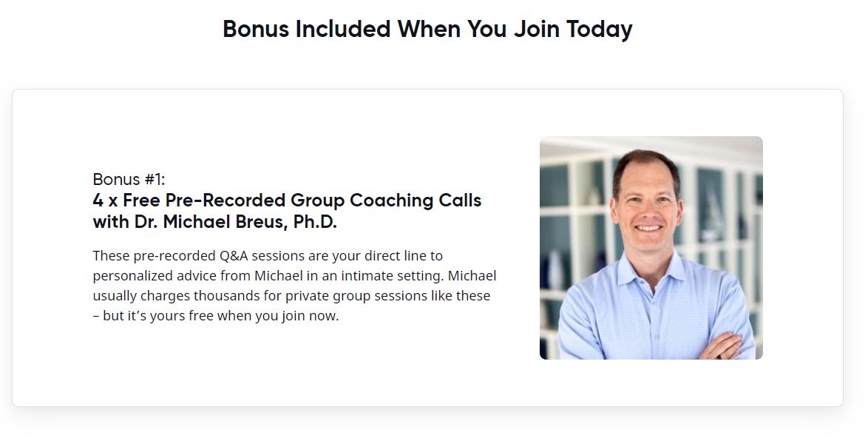
Task: Select the "Bonus #1:" label
Action: tap(129, 179)
